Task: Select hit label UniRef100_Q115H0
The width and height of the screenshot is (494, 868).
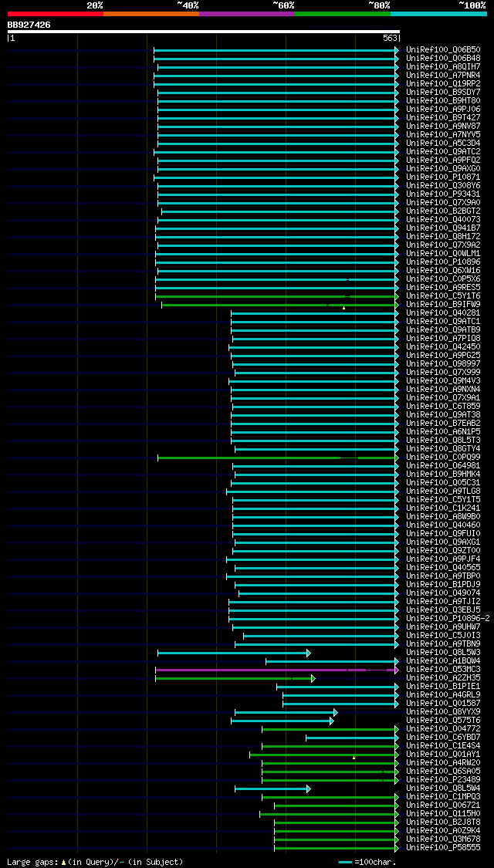Action: pos(443,816)
